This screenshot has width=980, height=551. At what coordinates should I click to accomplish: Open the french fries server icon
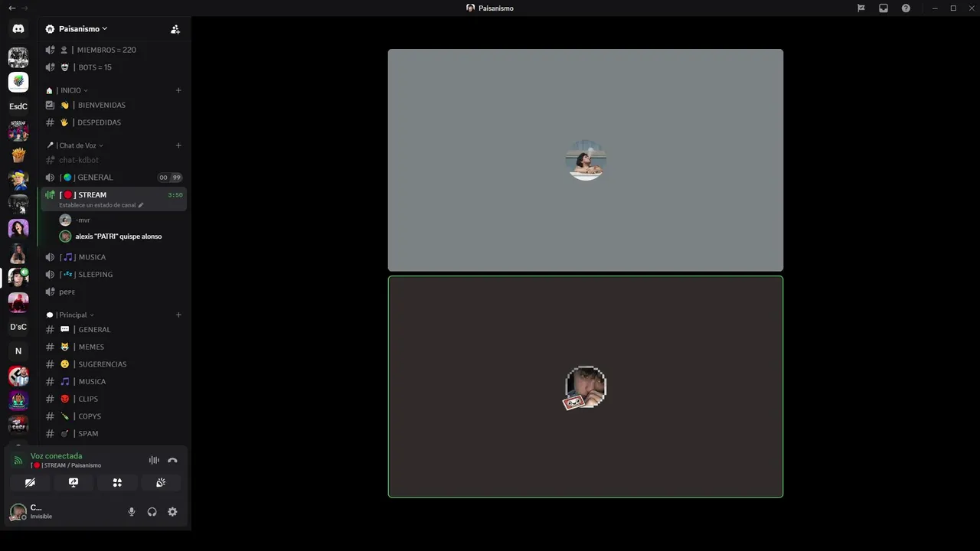coord(18,155)
